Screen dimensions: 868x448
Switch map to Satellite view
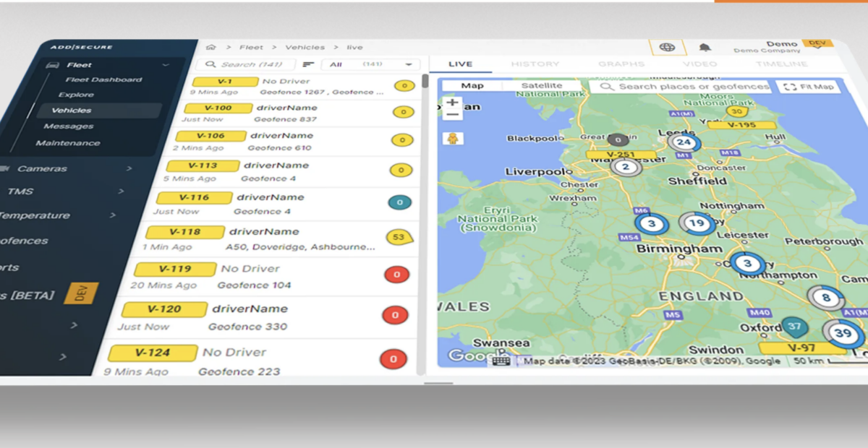pyautogui.click(x=542, y=86)
